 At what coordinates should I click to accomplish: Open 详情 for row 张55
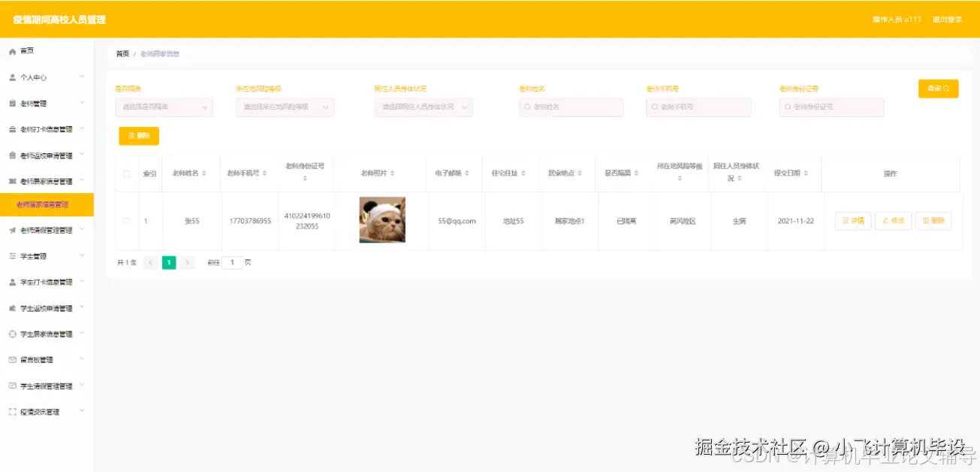(x=853, y=221)
